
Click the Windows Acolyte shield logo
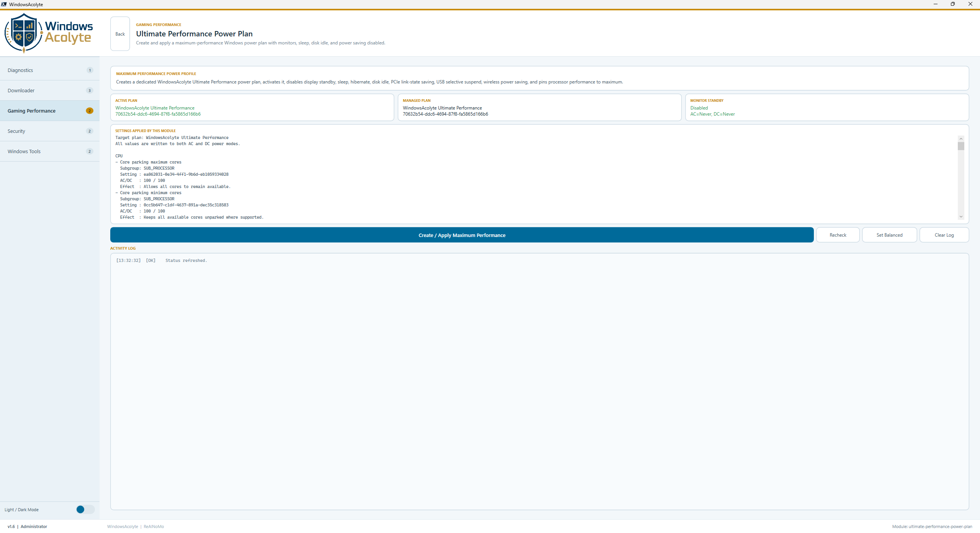pos(23,33)
